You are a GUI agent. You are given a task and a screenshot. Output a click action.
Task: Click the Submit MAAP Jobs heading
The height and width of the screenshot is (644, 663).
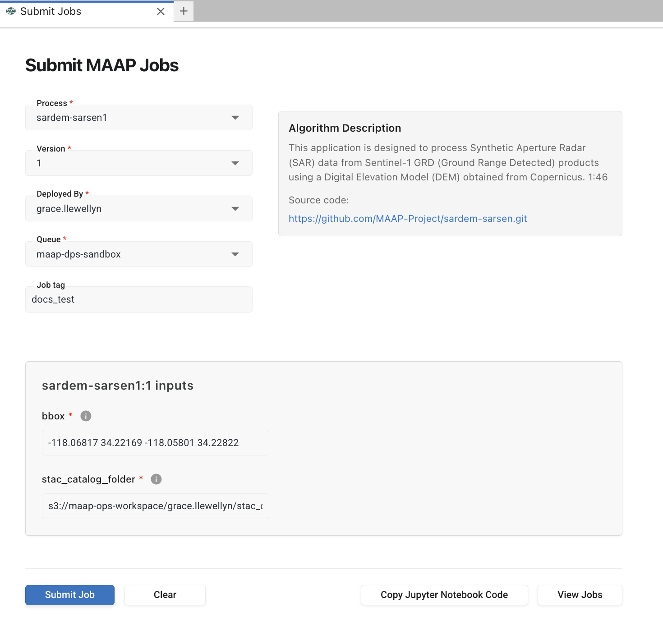point(102,65)
